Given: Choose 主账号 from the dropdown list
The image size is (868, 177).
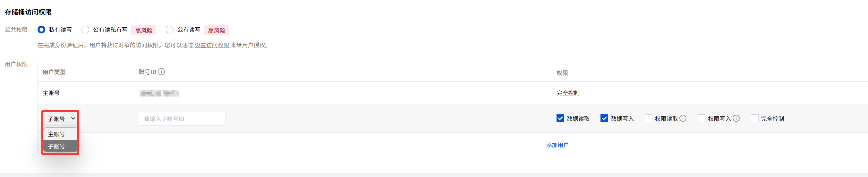Looking at the screenshot, I should click(56, 134).
